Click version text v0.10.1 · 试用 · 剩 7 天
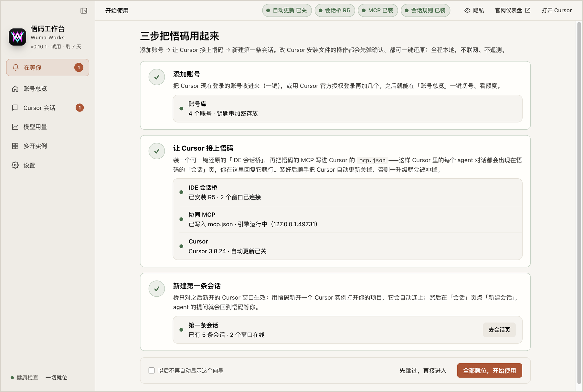The image size is (583, 392). tap(56, 47)
